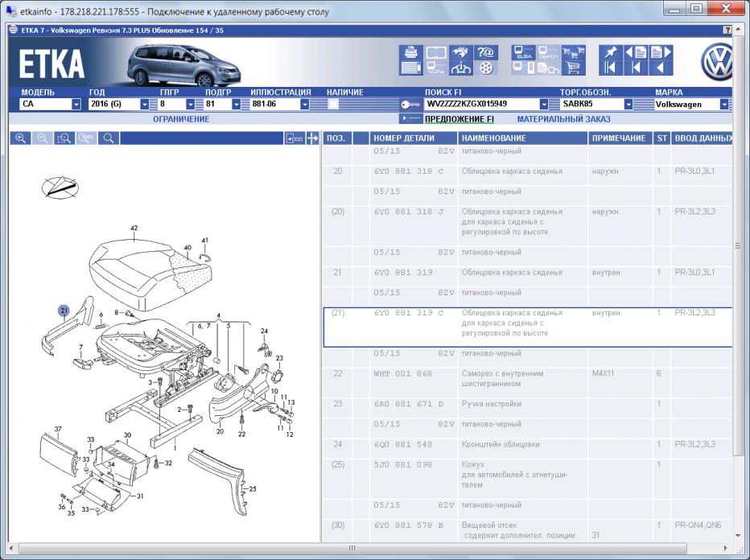
Task: Click the key icon beside VIN field
Action: [x=410, y=105]
